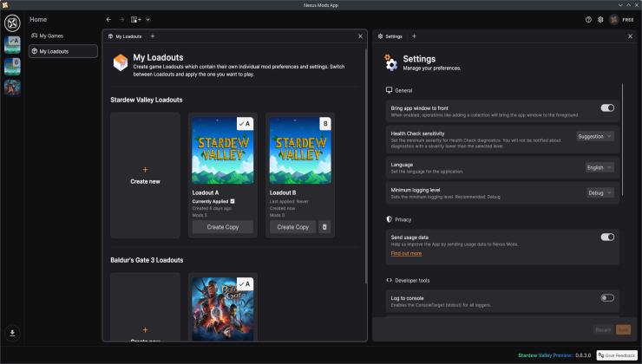This screenshot has height=364, width=642.
Task: Disable Bring app window to front toggle
Action: [x=607, y=108]
